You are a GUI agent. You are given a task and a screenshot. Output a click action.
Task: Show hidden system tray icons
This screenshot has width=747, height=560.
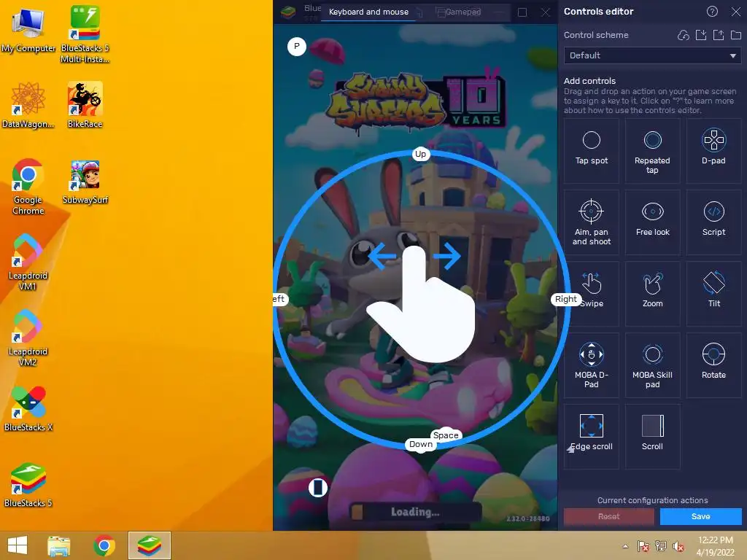coord(625,546)
